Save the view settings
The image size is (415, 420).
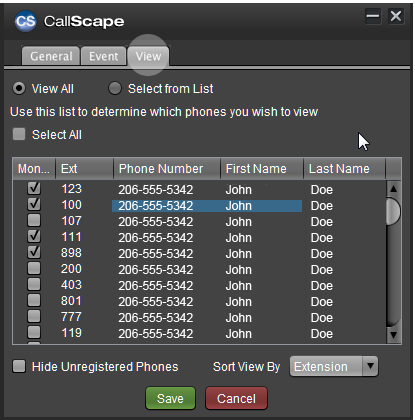170,398
